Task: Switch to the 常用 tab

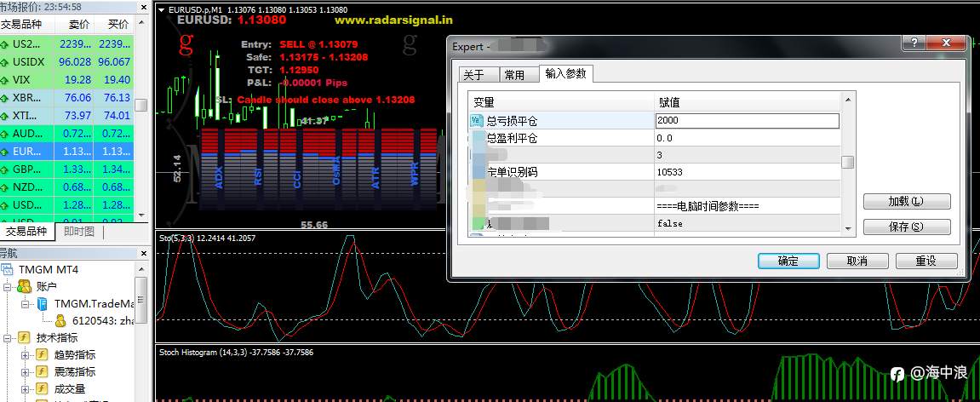Action: pos(519,75)
